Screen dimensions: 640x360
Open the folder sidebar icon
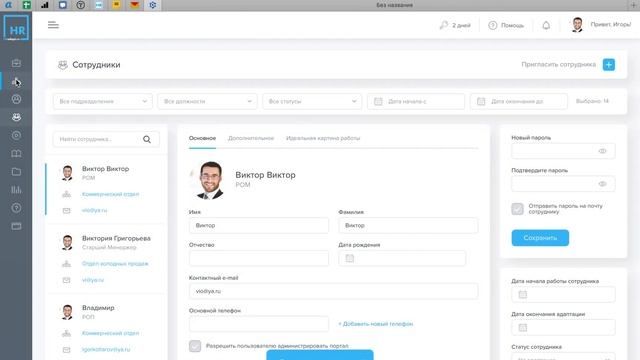[16, 171]
